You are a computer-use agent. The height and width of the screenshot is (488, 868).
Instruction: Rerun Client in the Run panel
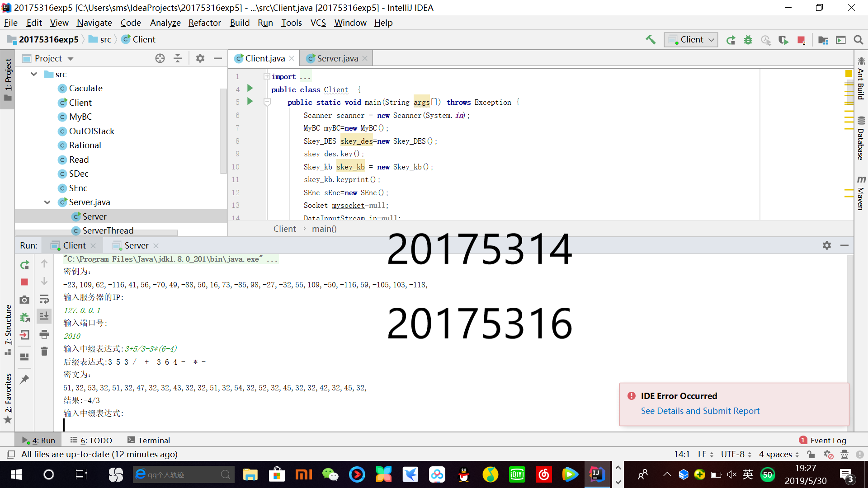pyautogui.click(x=24, y=265)
